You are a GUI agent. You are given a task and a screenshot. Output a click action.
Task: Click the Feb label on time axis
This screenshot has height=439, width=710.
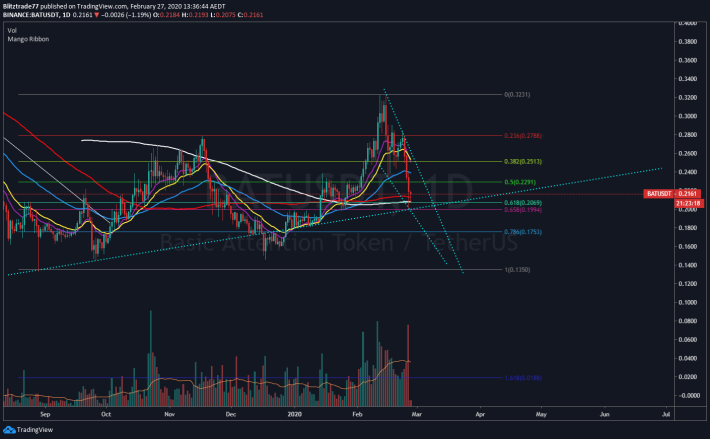[357, 414]
